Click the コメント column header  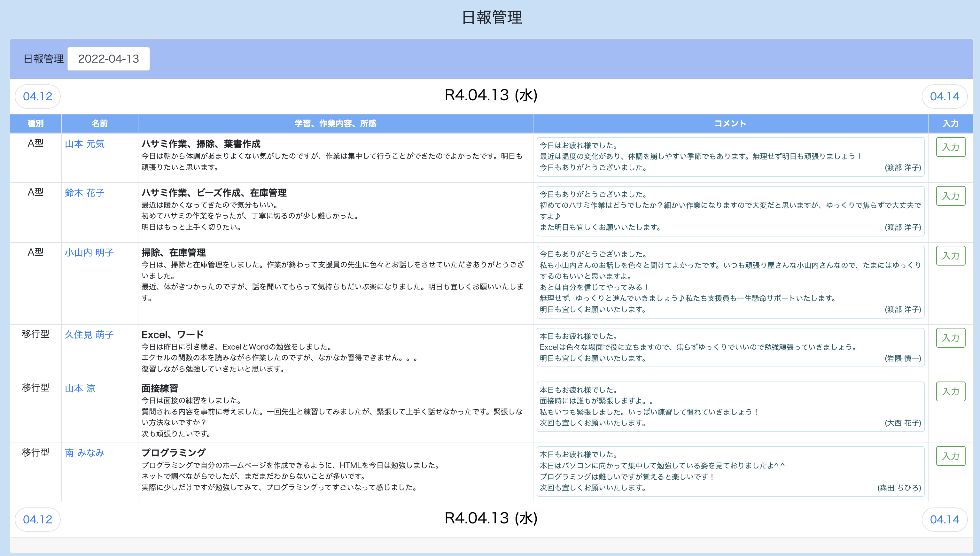tap(730, 123)
